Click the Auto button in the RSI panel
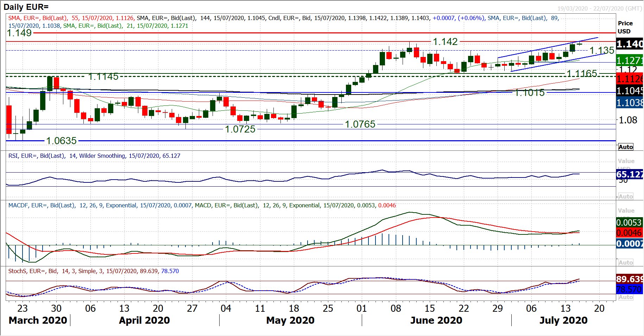Viewport: 644px width, 336px height. coord(625,196)
